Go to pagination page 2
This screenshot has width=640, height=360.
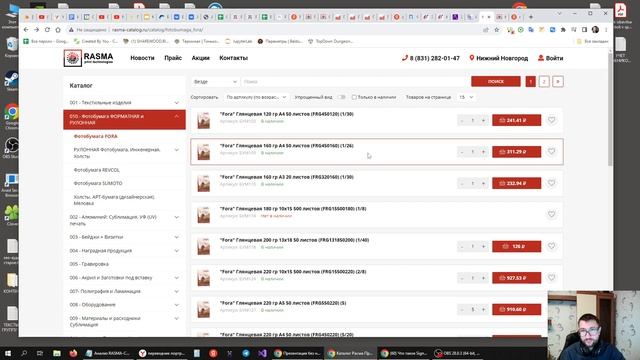coord(544,82)
